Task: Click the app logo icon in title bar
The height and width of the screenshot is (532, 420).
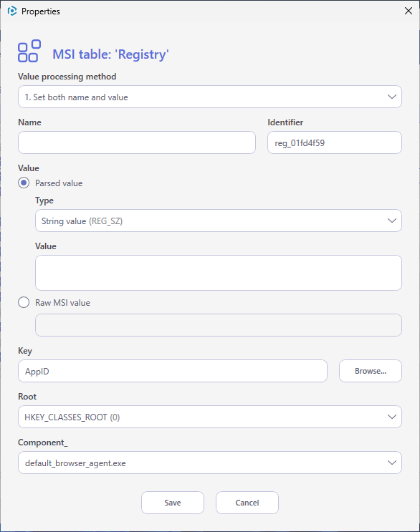Action: [12, 11]
